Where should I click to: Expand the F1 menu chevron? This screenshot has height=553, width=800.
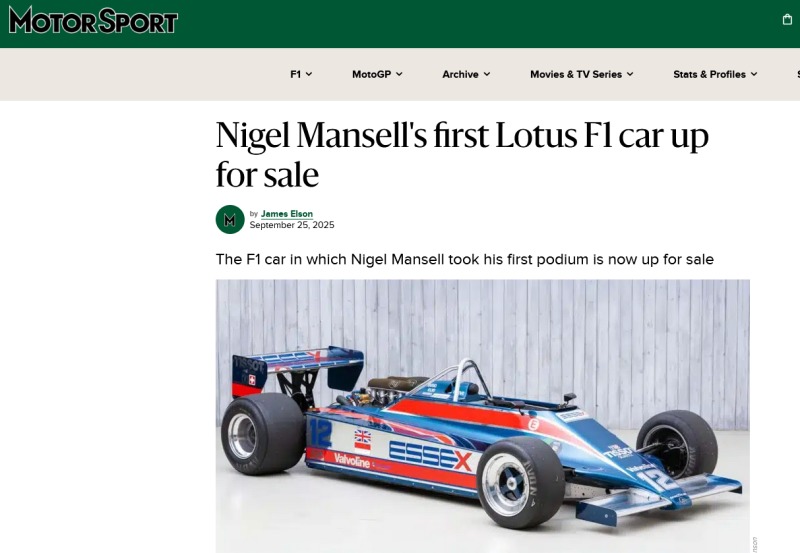(x=309, y=74)
